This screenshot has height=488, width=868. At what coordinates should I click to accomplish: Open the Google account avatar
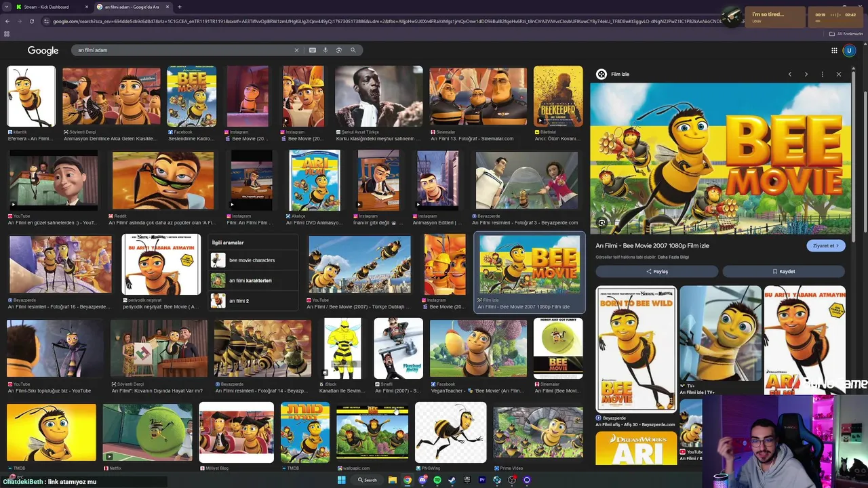point(849,50)
